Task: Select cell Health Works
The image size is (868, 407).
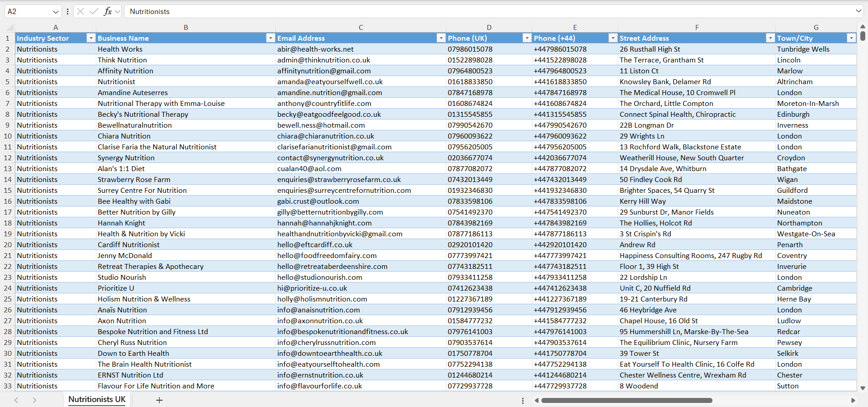Action: tap(186, 49)
